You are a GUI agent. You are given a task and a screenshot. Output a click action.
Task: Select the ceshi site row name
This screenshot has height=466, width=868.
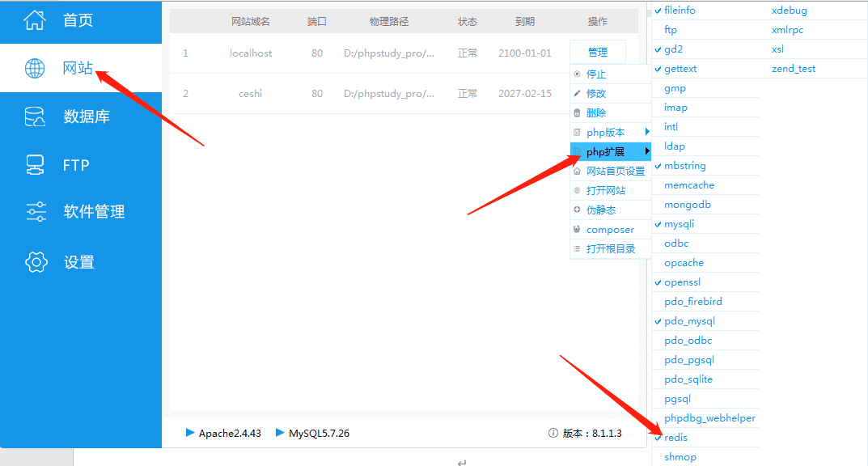pos(250,94)
